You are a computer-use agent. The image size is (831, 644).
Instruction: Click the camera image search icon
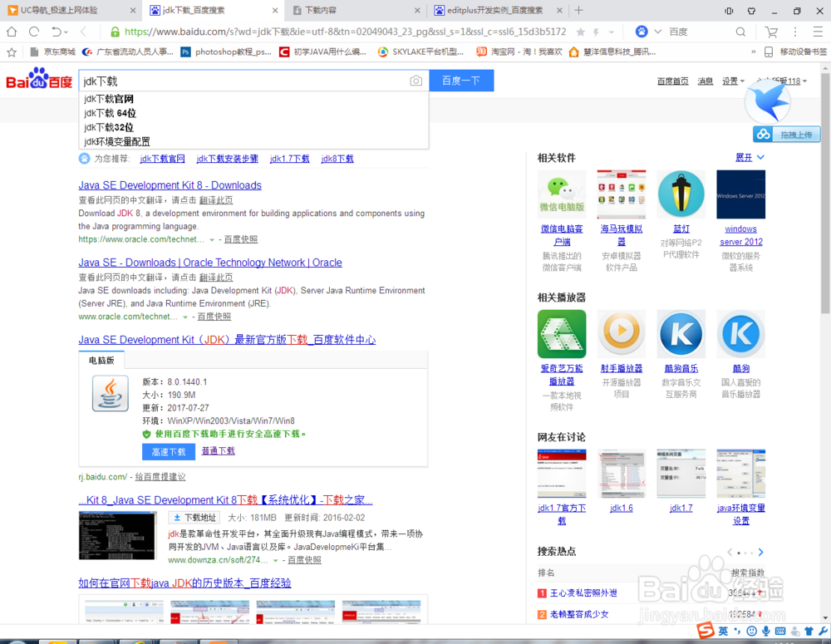click(416, 81)
